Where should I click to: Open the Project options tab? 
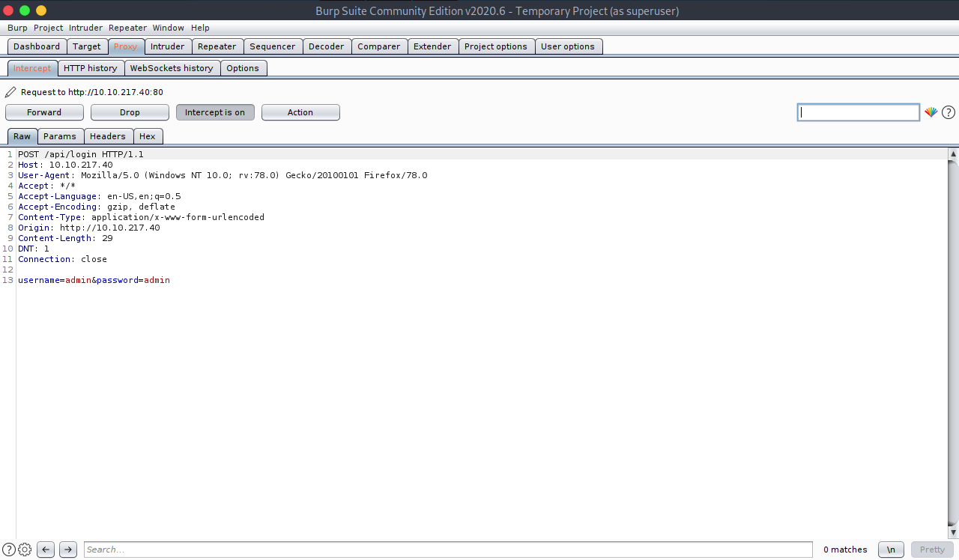(x=496, y=46)
